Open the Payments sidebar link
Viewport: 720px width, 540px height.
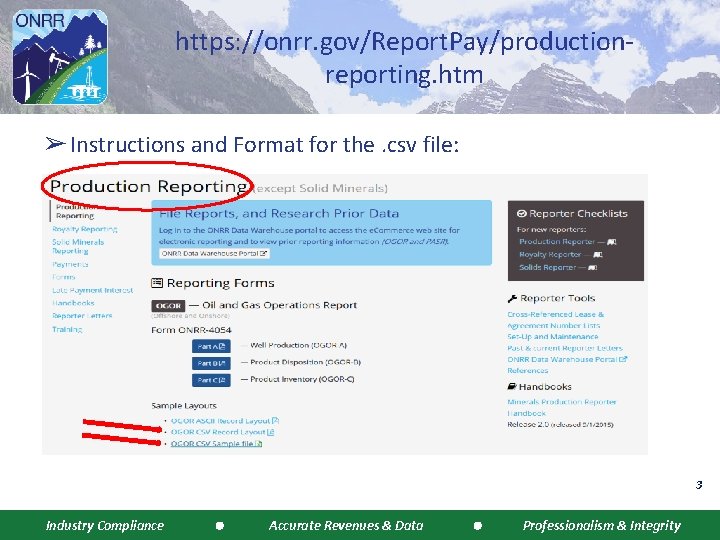(70, 264)
